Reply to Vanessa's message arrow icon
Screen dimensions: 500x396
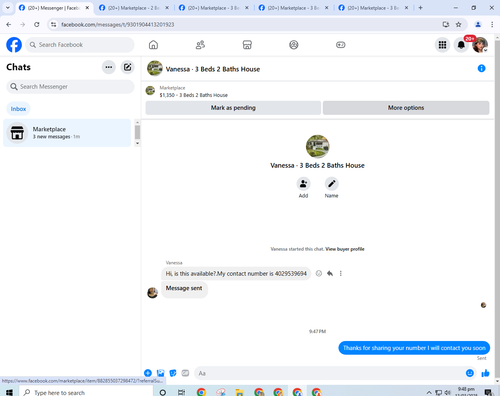330,273
